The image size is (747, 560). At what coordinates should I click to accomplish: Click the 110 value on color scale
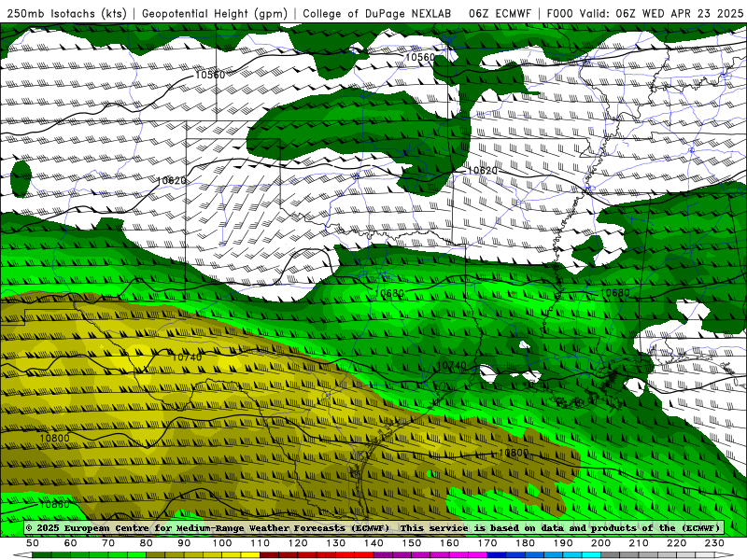[x=261, y=543]
